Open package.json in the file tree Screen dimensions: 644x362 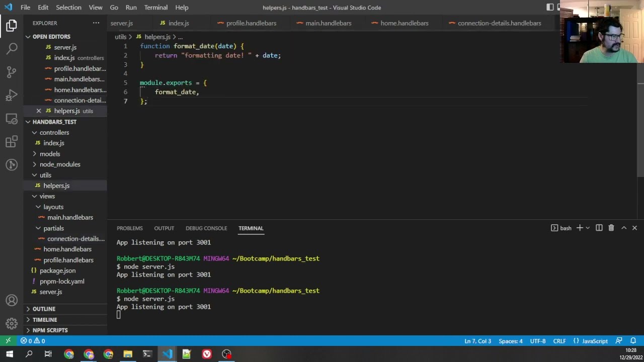point(57,270)
